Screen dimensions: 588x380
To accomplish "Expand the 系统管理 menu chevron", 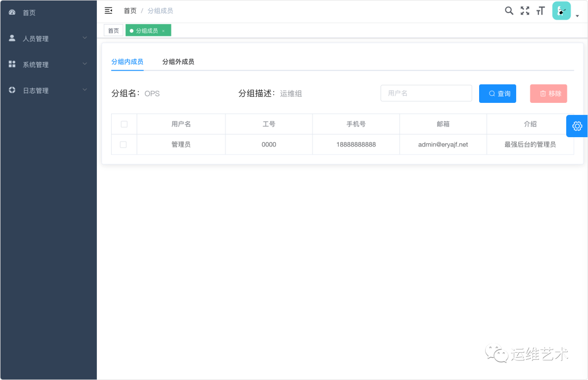I will (85, 64).
